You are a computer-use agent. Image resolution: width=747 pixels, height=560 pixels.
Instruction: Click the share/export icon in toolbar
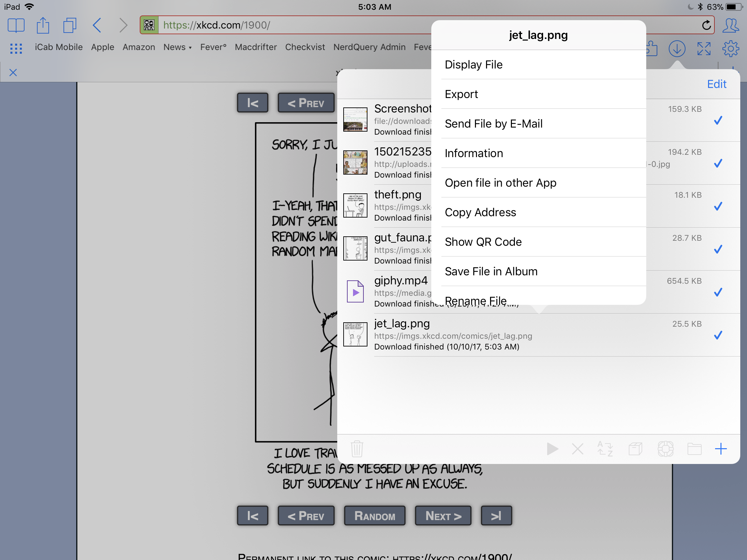[x=44, y=25]
